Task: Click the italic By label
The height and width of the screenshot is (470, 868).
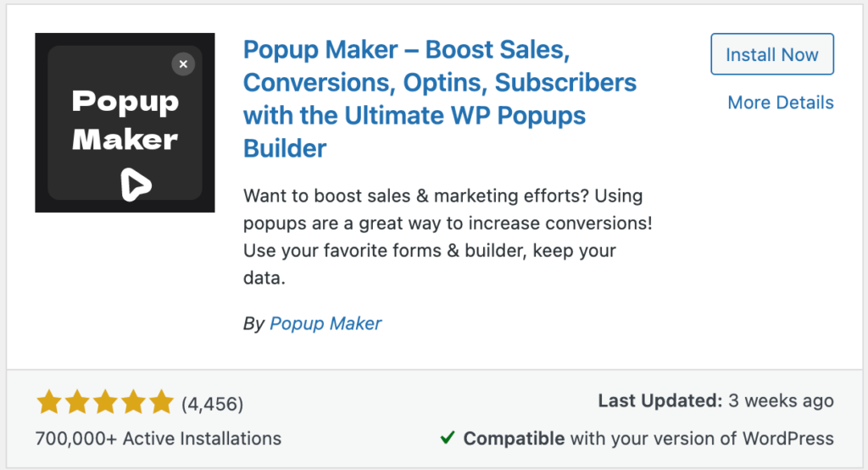Action: [253, 323]
